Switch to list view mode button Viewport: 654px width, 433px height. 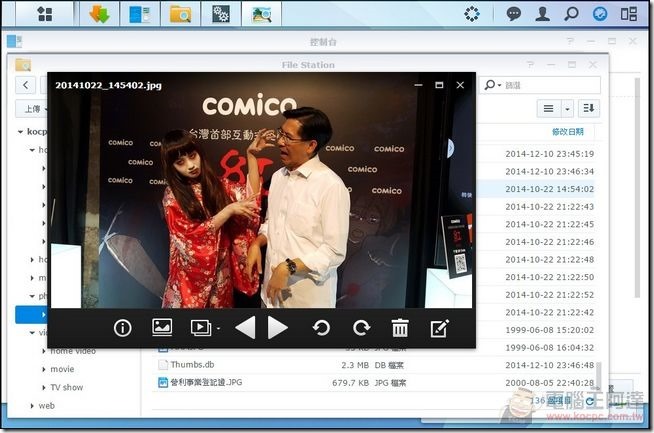coord(548,108)
